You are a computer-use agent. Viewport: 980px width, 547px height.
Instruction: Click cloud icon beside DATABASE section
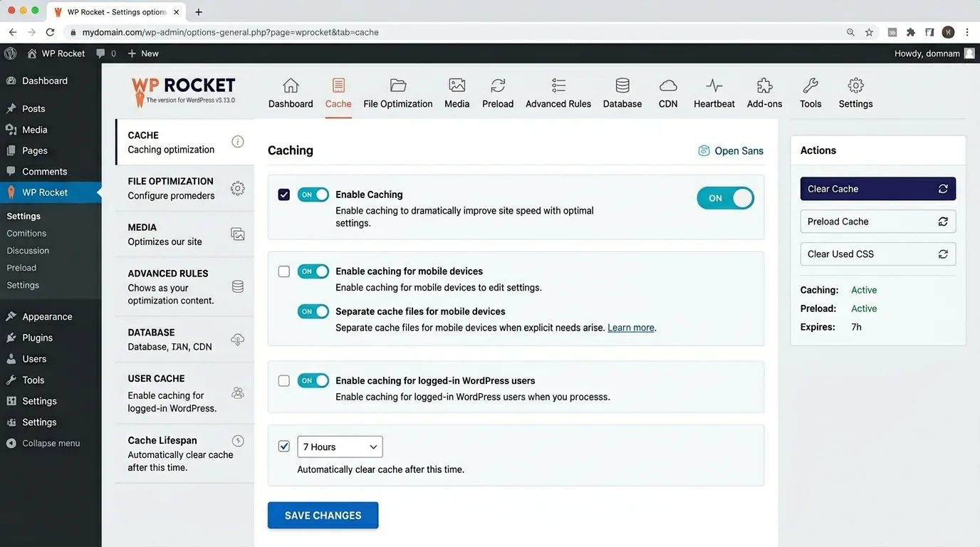click(238, 340)
